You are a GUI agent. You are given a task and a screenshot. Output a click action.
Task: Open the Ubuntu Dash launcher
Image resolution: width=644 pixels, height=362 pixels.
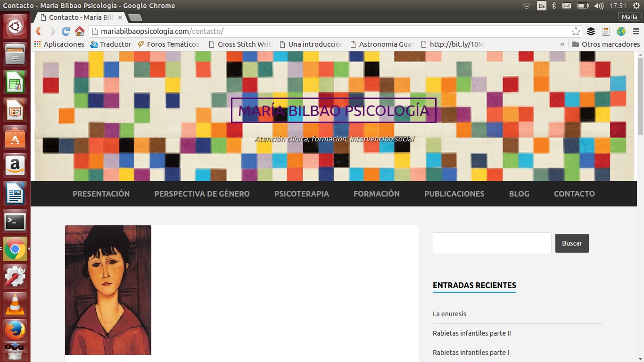tap(15, 27)
